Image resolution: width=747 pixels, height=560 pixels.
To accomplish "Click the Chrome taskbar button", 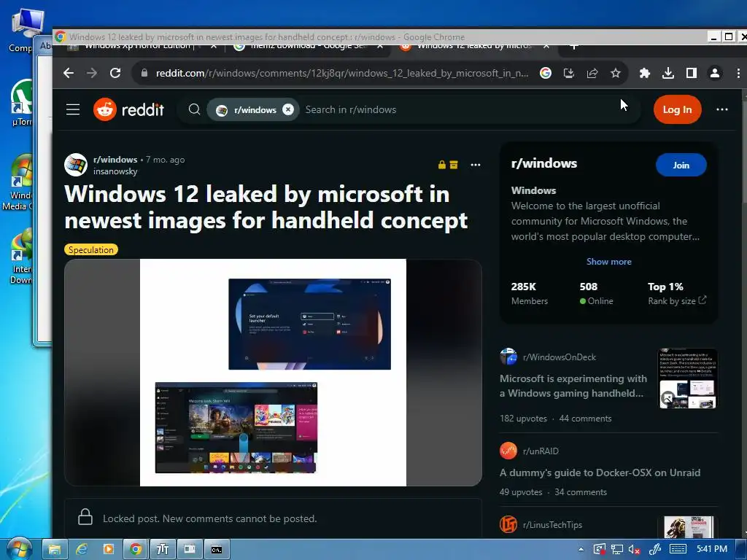I will click(136, 550).
